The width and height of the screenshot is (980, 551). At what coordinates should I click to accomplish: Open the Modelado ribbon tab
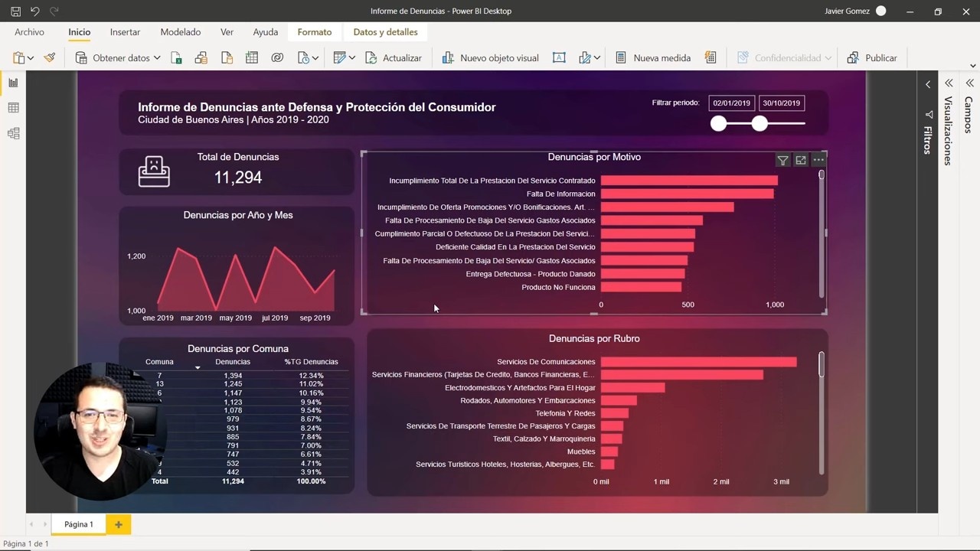(181, 32)
